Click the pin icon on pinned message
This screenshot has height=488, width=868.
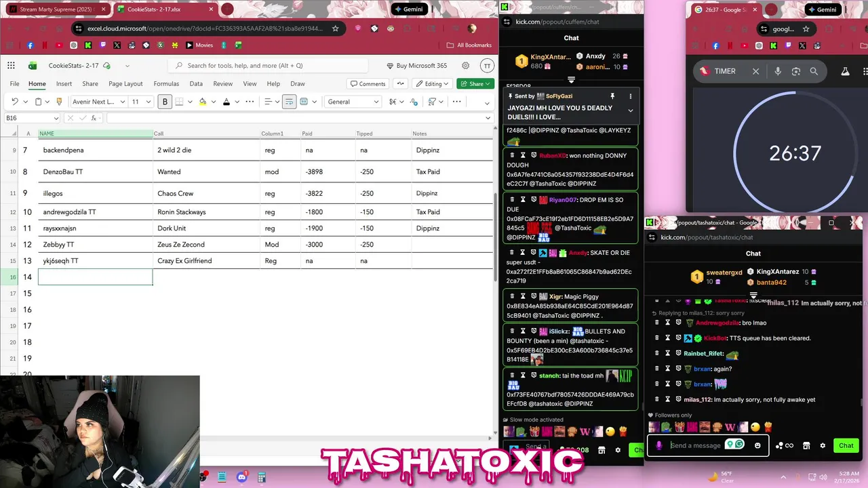612,96
